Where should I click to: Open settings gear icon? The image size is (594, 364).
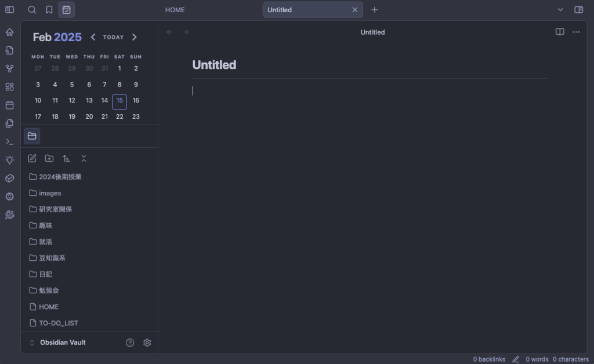(147, 343)
